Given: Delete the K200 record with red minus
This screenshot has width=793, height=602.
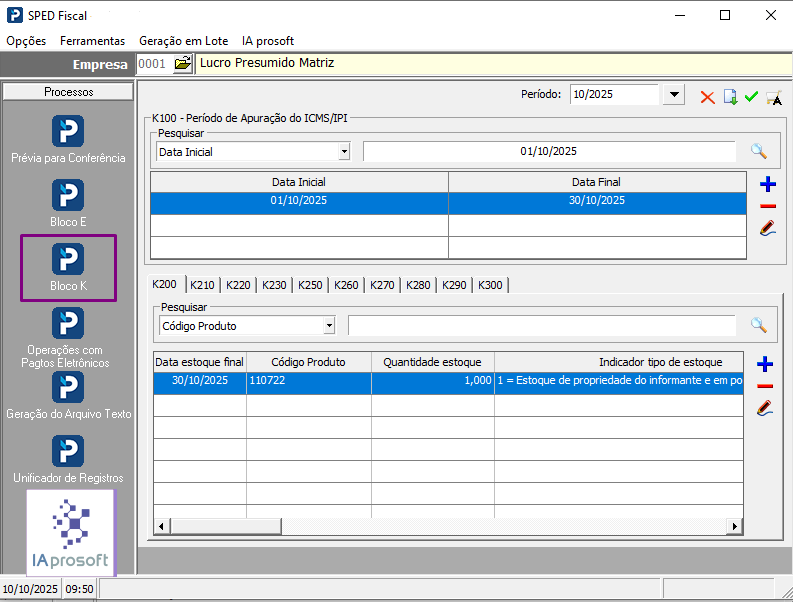Looking at the screenshot, I should [765, 386].
